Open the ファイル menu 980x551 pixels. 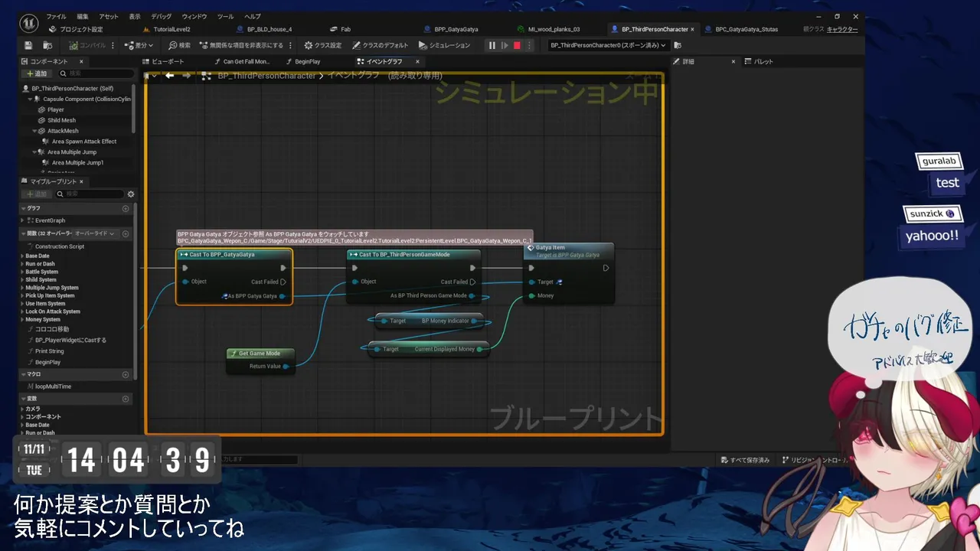[56, 17]
